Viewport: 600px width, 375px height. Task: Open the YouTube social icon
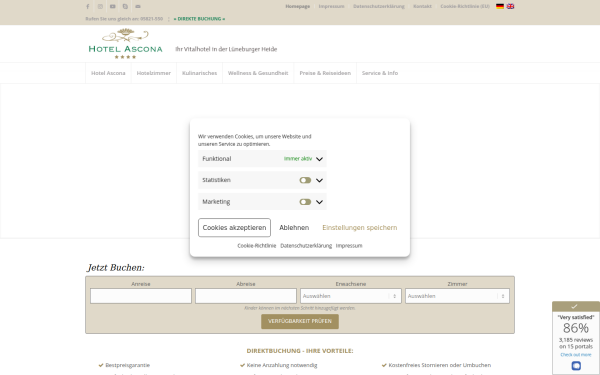(112, 7)
